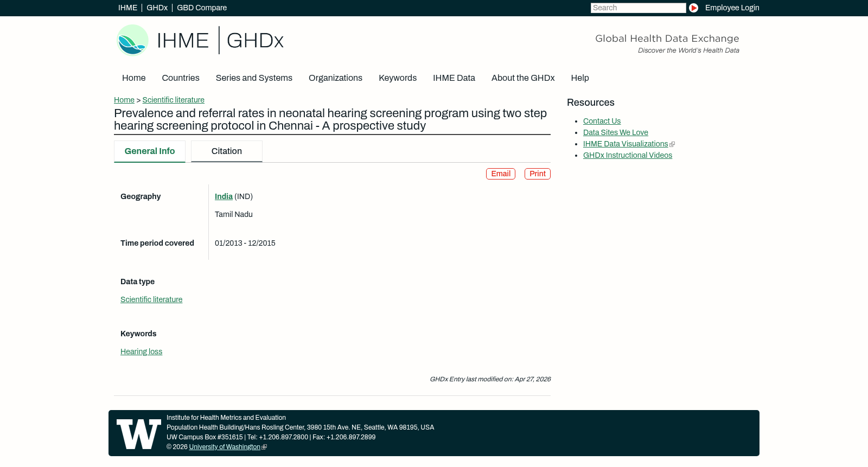The height and width of the screenshot is (467, 868).
Task: Open the IHME link in top bar
Action: 127,8
